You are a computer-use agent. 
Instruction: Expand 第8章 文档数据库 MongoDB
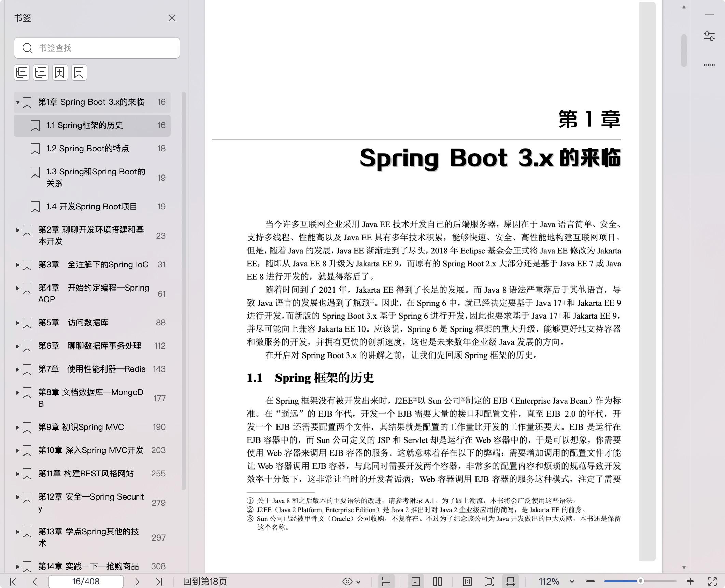pyautogui.click(x=18, y=393)
